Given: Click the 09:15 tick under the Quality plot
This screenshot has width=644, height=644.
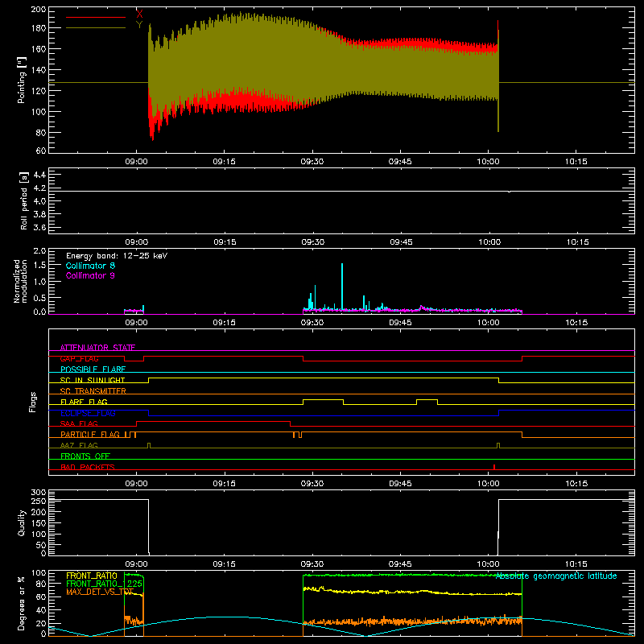Looking at the screenshot, I should 225,564.
